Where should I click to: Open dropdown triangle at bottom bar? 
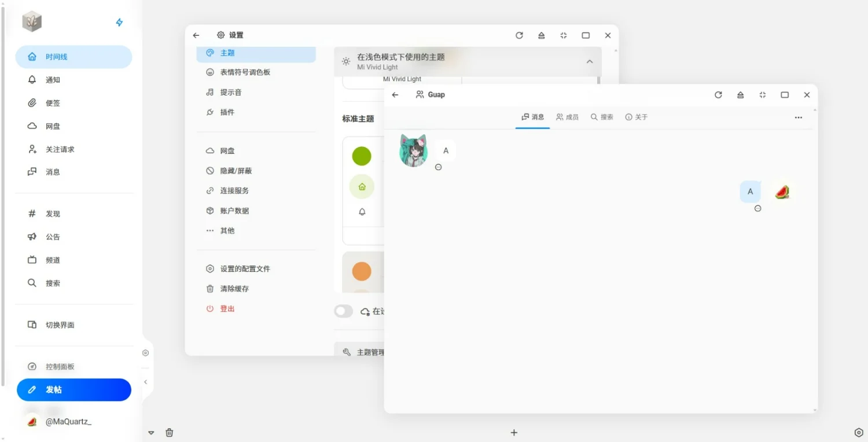click(x=151, y=433)
